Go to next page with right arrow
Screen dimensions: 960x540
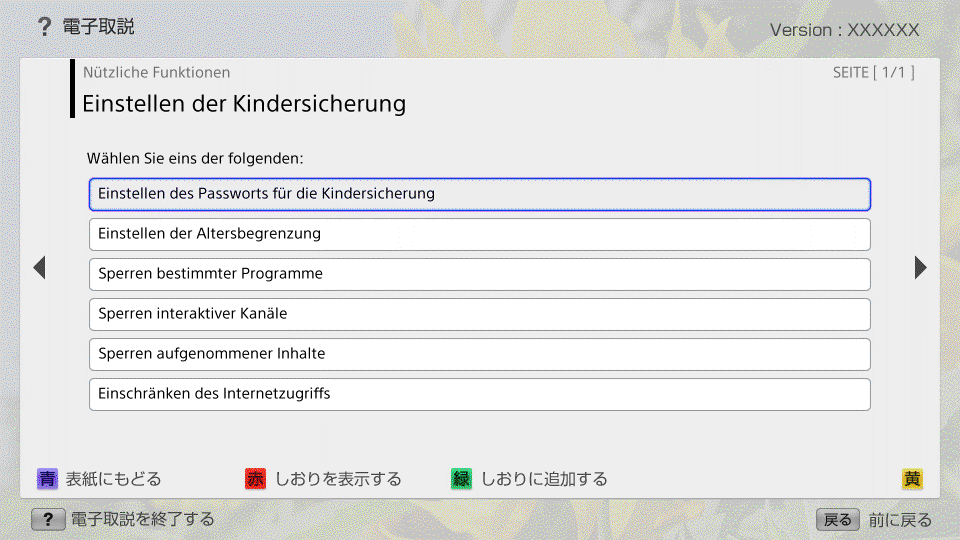coord(920,268)
